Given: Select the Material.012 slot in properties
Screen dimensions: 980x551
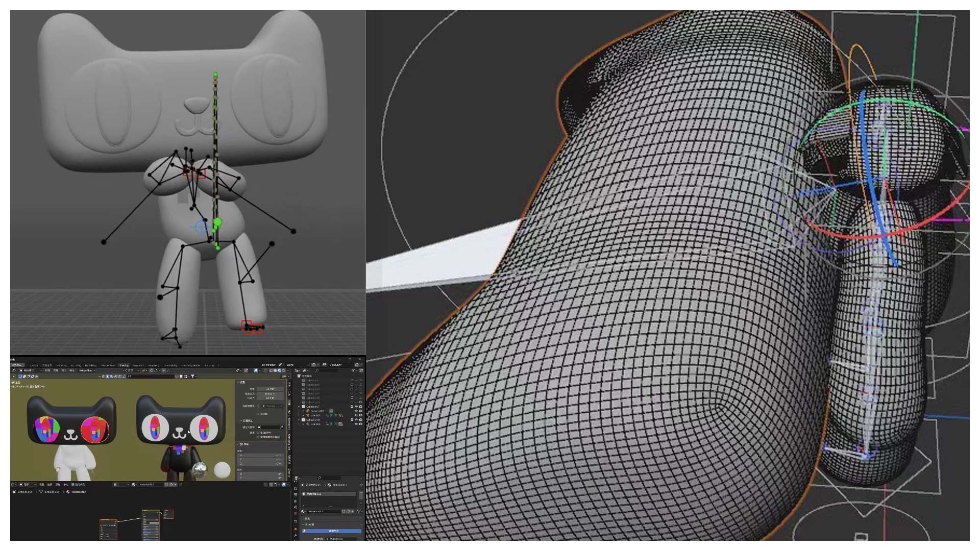Looking at the screenshot, I should [329, 494].
